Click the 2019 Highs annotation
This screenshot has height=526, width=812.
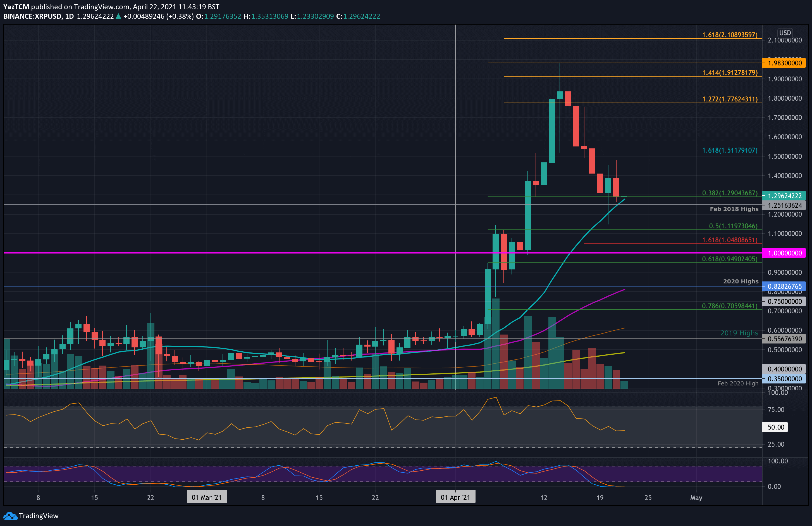(739, 333)
